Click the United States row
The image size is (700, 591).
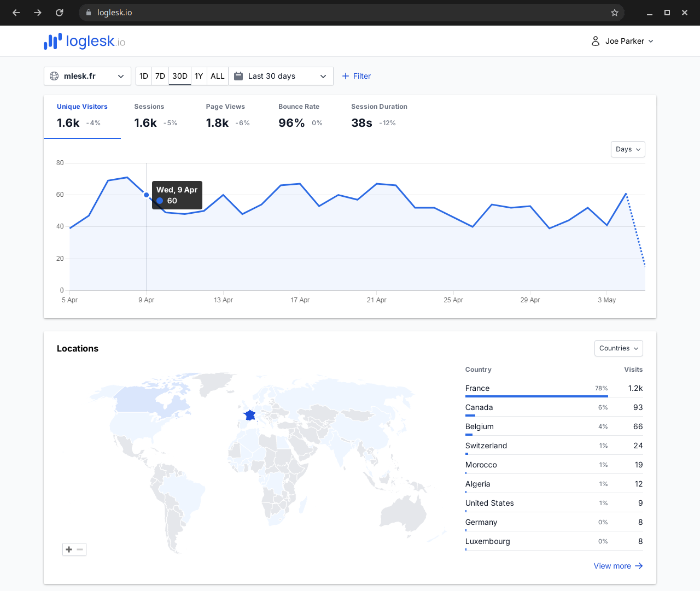click(x=554, y=503)
